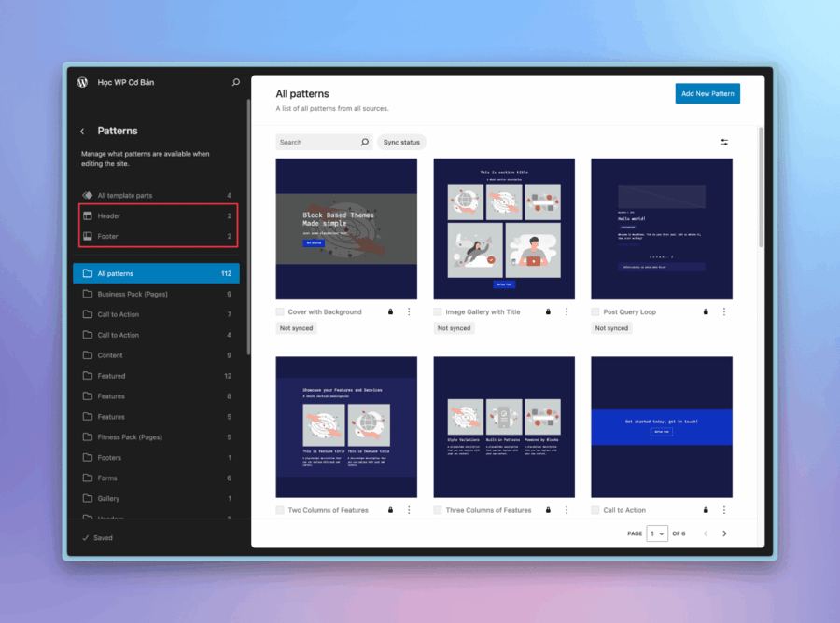Click the Add New Pattern button
Image resolution: width=840 pixels, height=623 pixels.
(x=707, y=93)
